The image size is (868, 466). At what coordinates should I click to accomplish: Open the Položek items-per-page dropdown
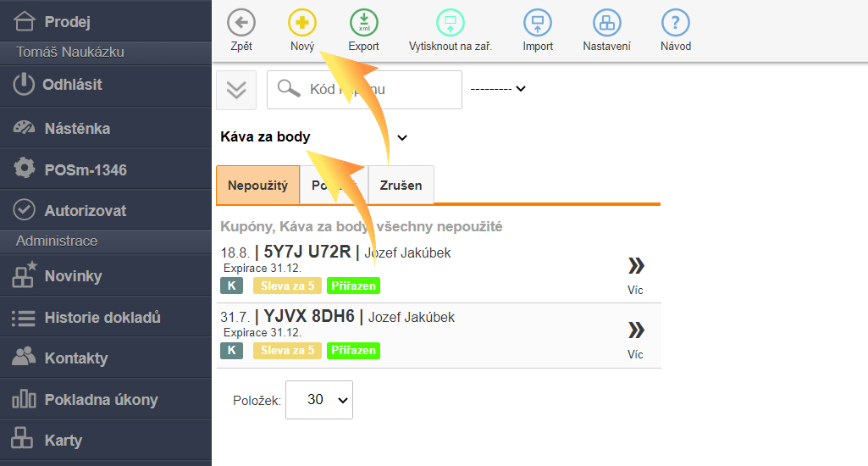pyautogui.click(x=319, y=399)
